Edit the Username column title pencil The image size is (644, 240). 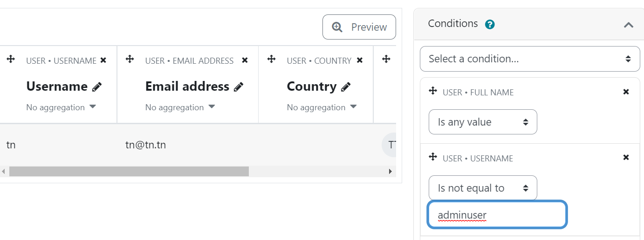tap(97, 87)
